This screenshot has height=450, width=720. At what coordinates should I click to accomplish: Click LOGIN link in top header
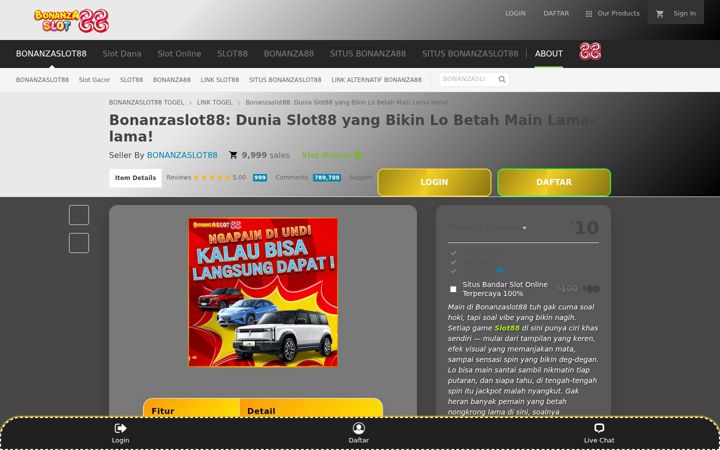[515, 13]
